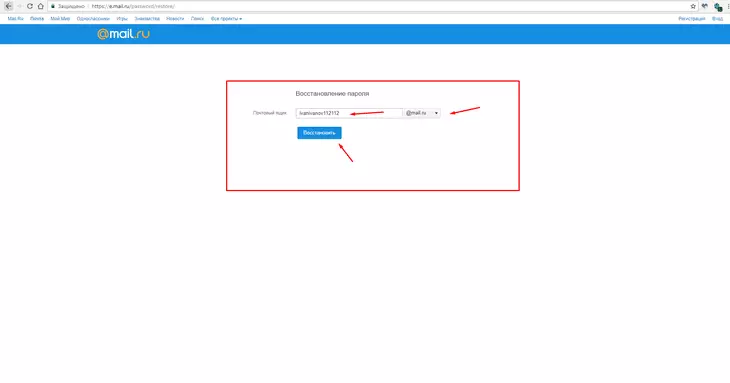The height and width of the screenshot is (383, 730).
Task: Click the Восстановление пароля heading
Action: point(332,94)
